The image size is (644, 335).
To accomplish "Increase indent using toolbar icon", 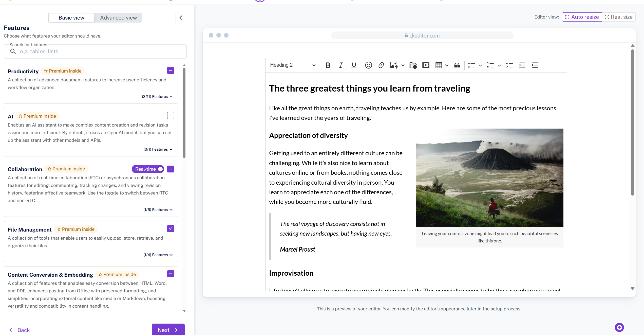I will pos(535,65).
